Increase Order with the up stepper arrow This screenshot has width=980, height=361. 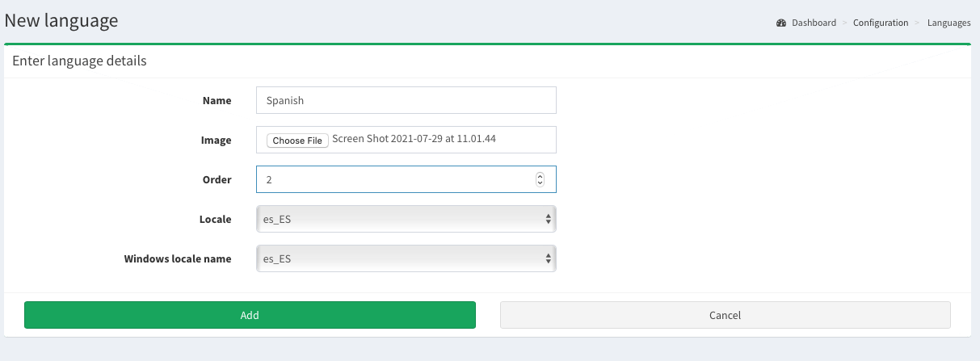coord(540,176)
